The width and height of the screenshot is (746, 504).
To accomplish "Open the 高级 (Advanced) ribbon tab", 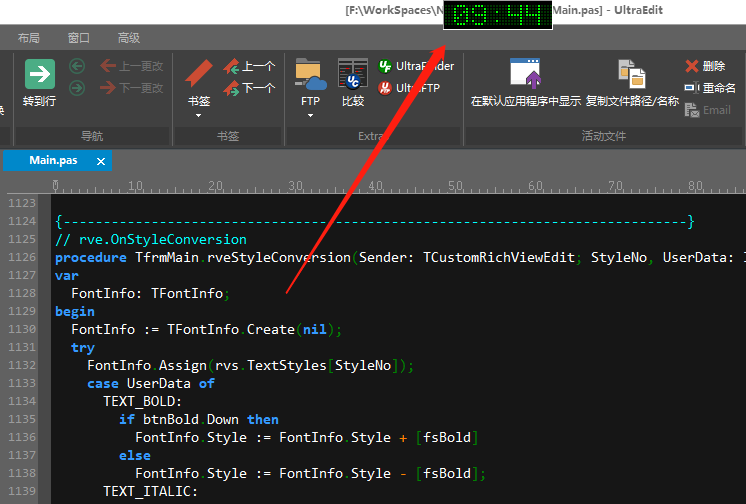I will (x=128, y=38).
